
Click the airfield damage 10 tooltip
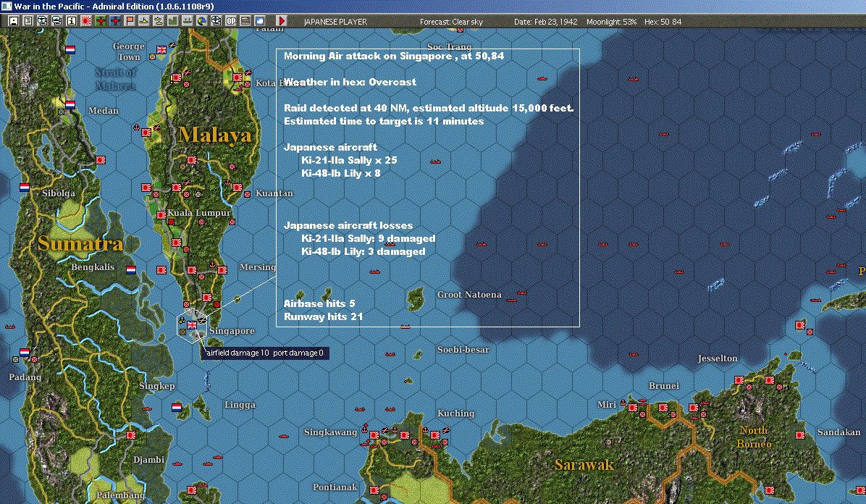265,353
